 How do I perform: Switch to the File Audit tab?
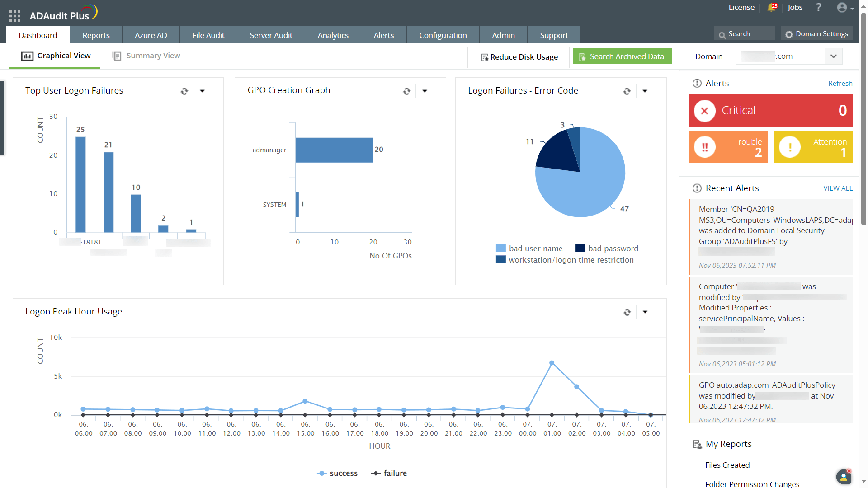pyautogui.click(x=208, y=35)
